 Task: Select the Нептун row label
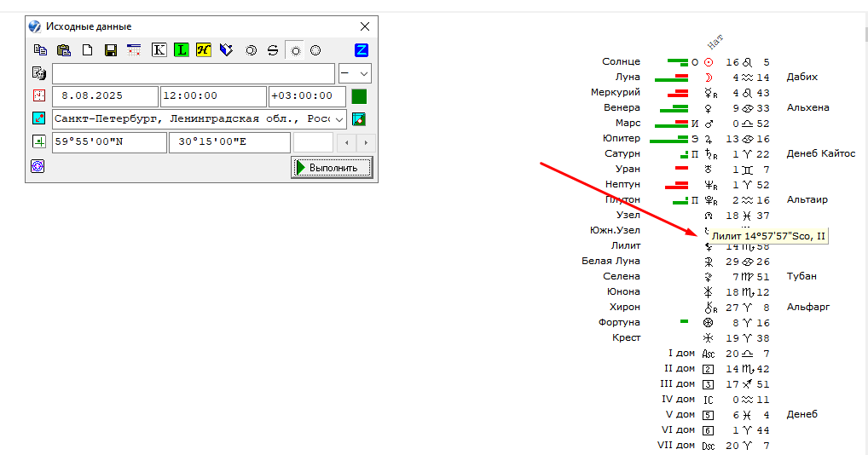pos(622,184)
